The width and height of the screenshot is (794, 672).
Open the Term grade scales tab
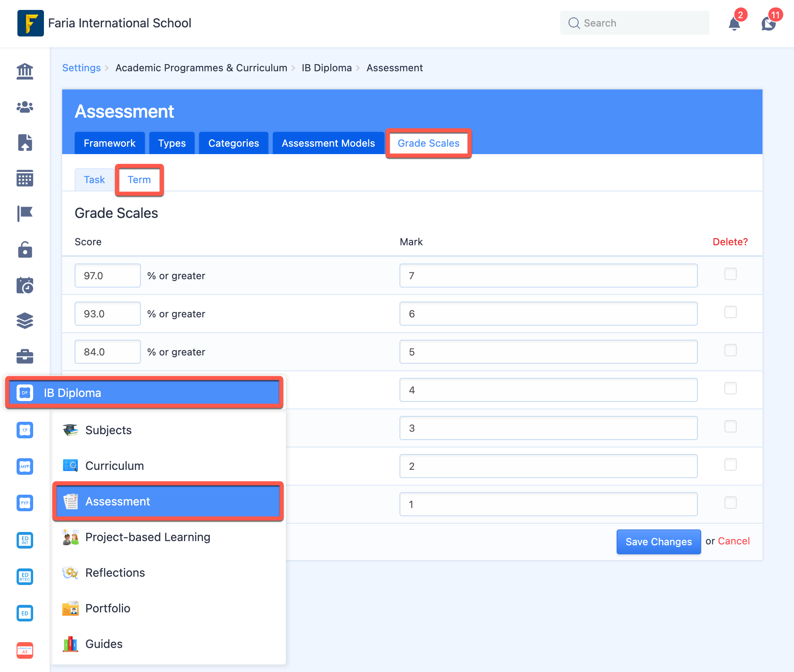click(139, 179)
